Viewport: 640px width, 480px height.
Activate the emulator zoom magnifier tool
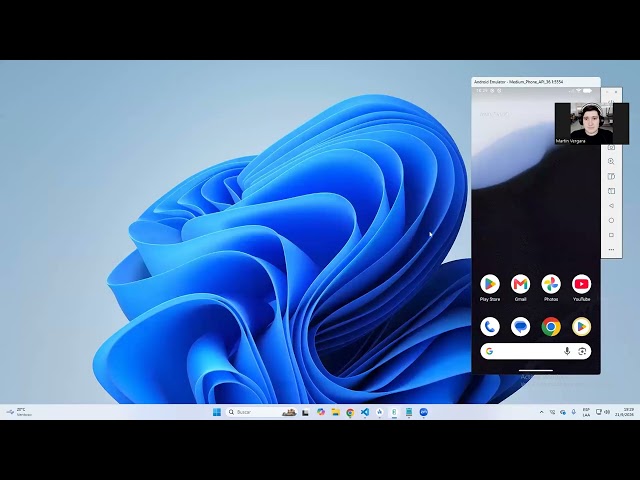[611, 161]
